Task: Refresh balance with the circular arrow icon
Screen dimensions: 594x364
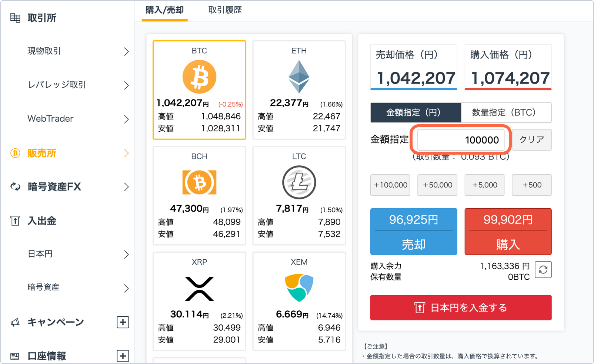Action: [543, 270]
